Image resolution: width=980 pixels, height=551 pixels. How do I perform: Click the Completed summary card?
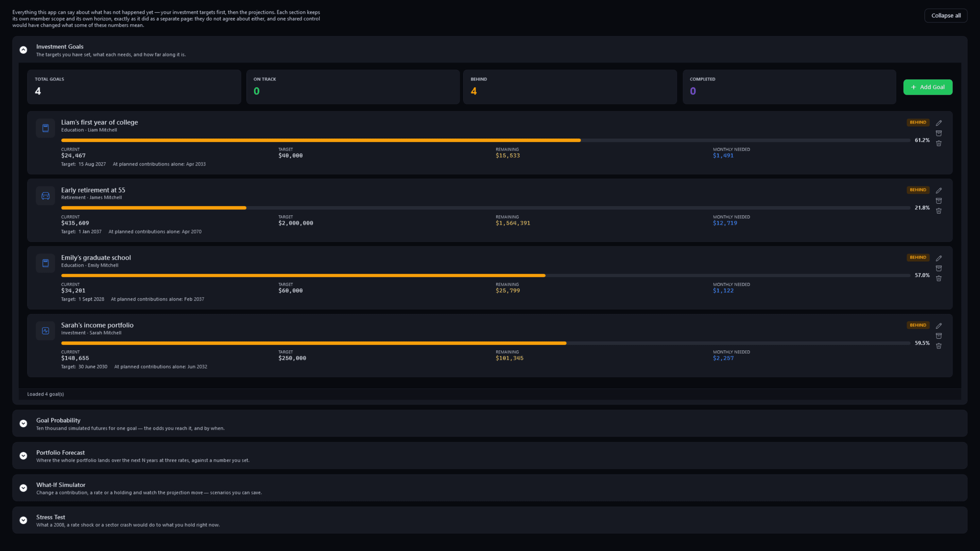coord(789,87)
